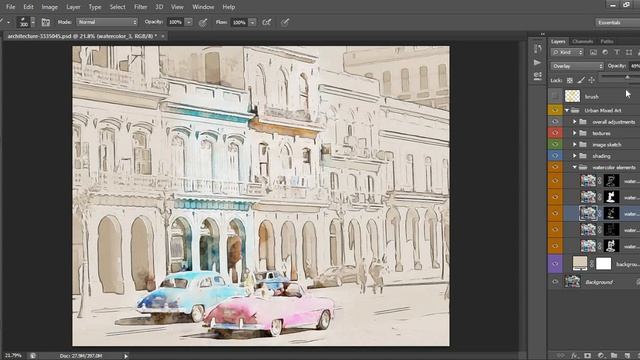Open the Window menu
This screenshot has width=640, height=360.
(x=203, y=7)
